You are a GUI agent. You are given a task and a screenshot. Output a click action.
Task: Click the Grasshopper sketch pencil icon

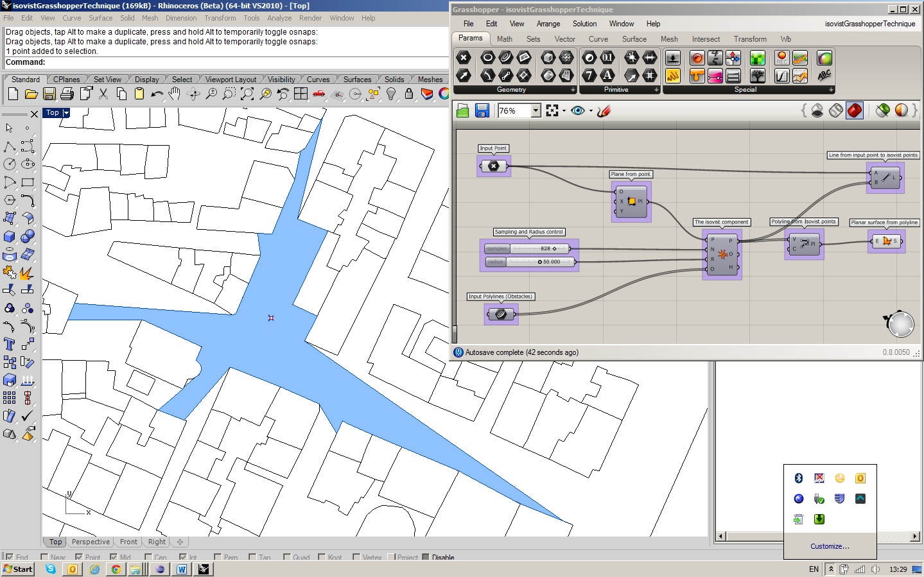pos(604,111)
